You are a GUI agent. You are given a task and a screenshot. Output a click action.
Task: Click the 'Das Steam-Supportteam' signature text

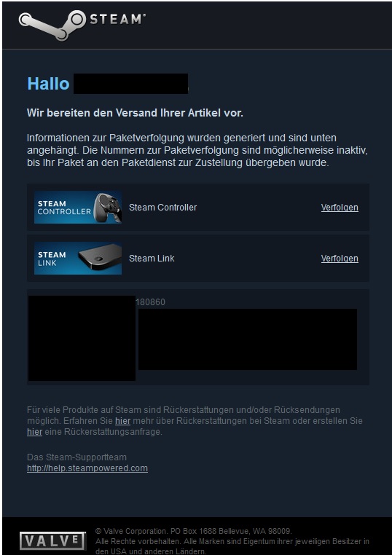[x=77, y=457]
